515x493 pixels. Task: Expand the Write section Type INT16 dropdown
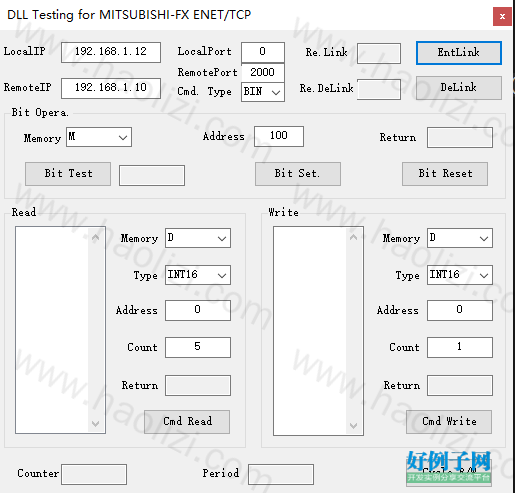click(460, 275)
